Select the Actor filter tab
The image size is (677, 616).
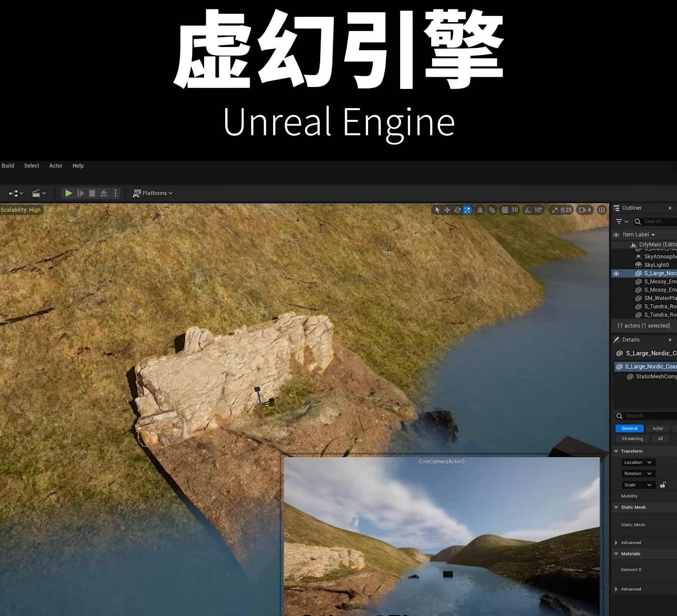click(x=658, y=428)
